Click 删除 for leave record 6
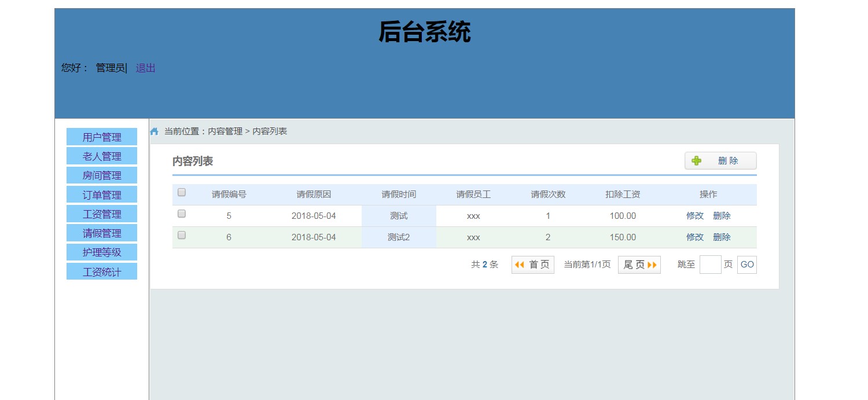The height and width of the screenshot is (400, 868). [x=722, y=237]
